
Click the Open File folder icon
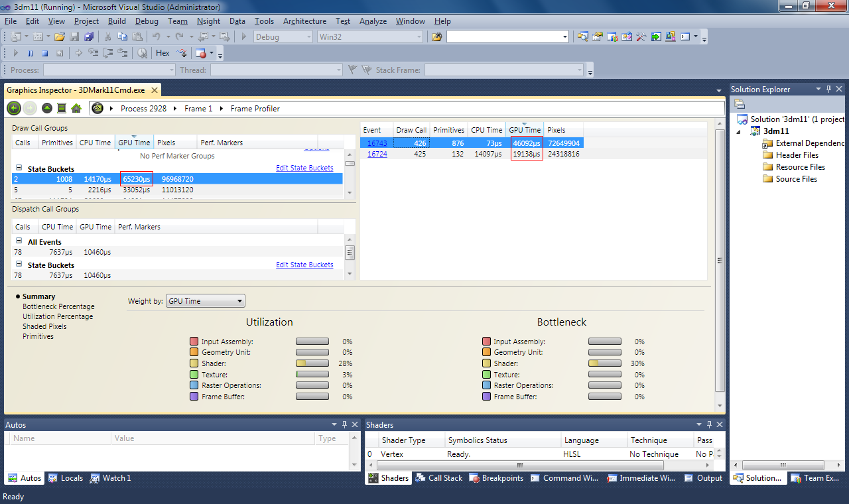pos(60,37)
